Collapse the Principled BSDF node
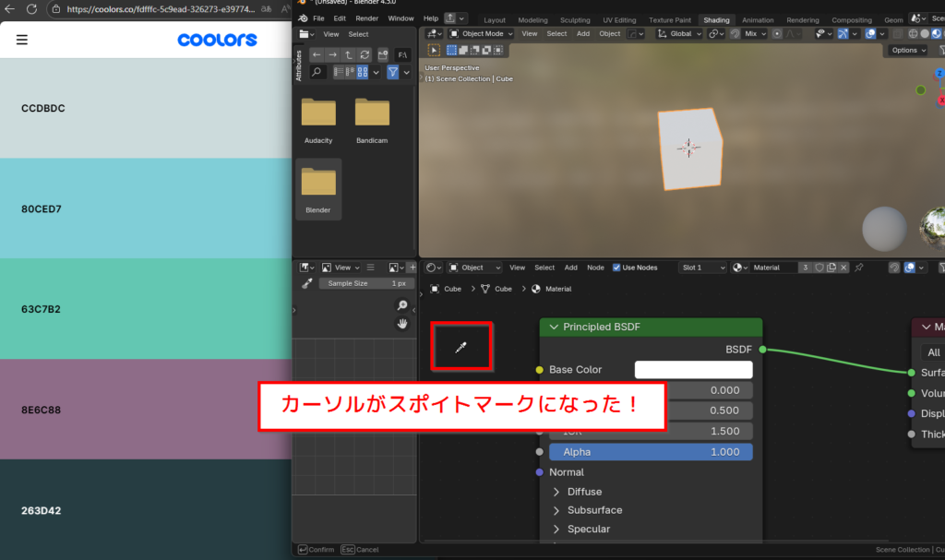Viewport: 945px width, 560px height. point(554,327)
